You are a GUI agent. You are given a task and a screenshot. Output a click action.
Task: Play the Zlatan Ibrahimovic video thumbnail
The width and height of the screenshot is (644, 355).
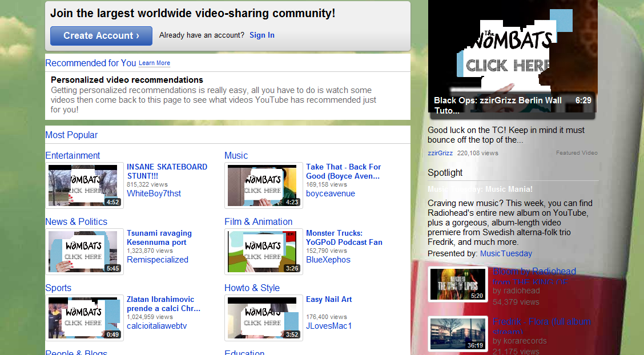coord(84,318)
